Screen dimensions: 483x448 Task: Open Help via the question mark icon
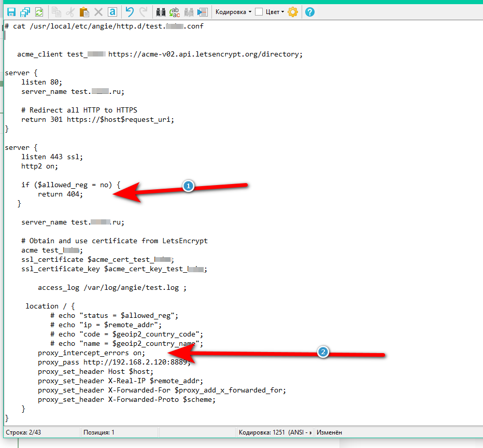point(310,12)
